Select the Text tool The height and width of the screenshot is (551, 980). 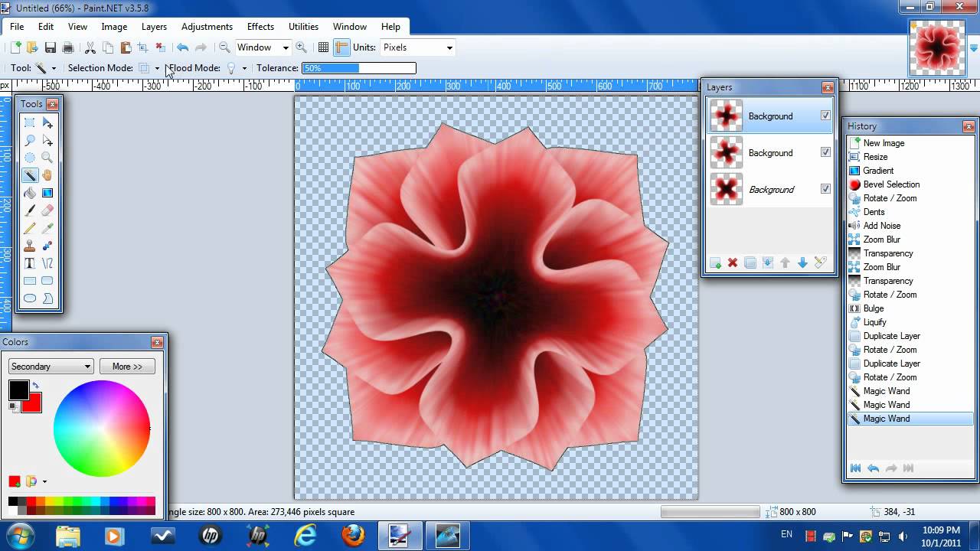coord(30,263)
